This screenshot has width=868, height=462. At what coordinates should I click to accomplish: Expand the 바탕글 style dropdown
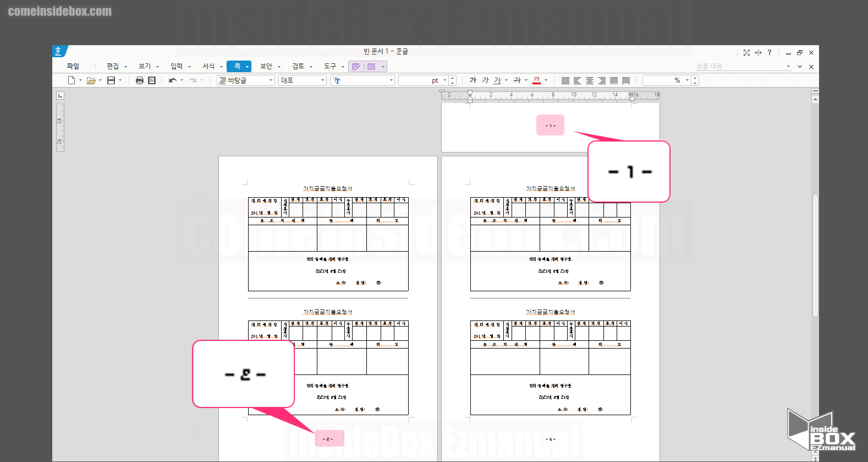271,80
